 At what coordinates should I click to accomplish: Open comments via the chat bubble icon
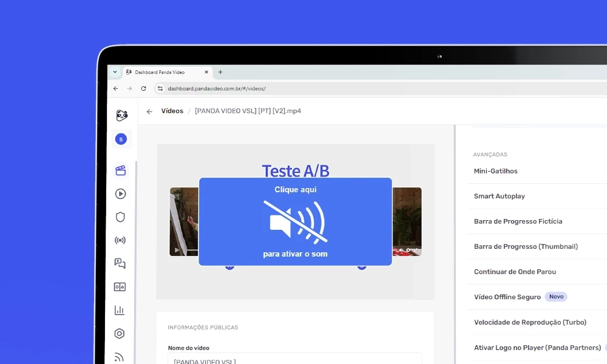(x=120, y=263)
